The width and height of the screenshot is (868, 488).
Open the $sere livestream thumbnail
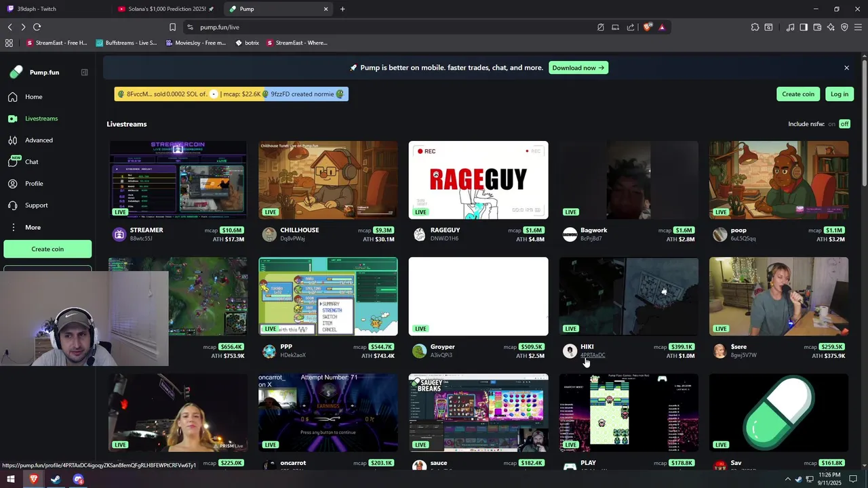tap(778, 296)
